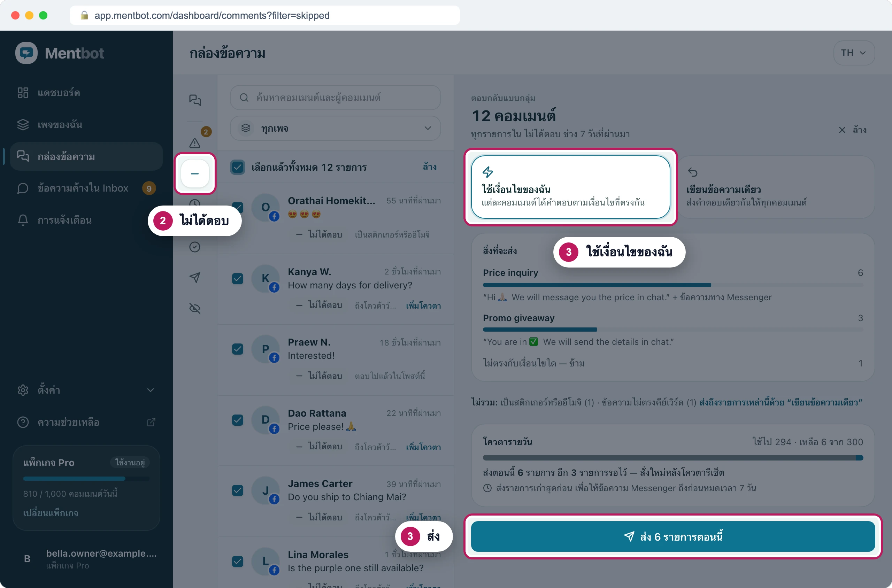Uncheck the select-all 12 items checkbox
The width and height of the screenshot is (892, 588).
click(237, 167)
